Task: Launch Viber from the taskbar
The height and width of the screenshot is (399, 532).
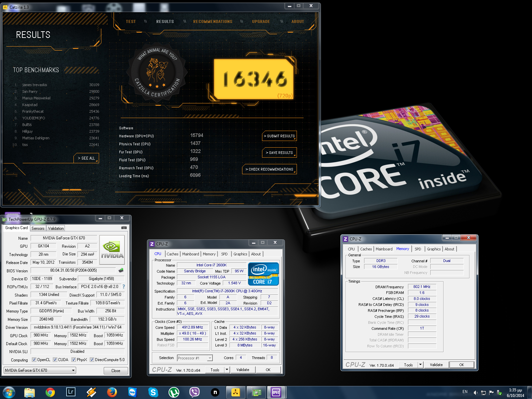Action: tap(194, 392)
